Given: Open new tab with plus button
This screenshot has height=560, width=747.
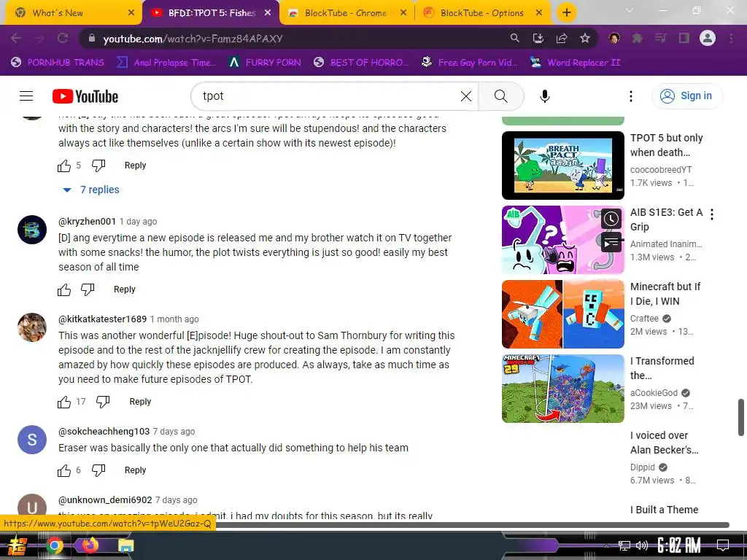Looking at the screenshot, I should click(x=566, y=12).
